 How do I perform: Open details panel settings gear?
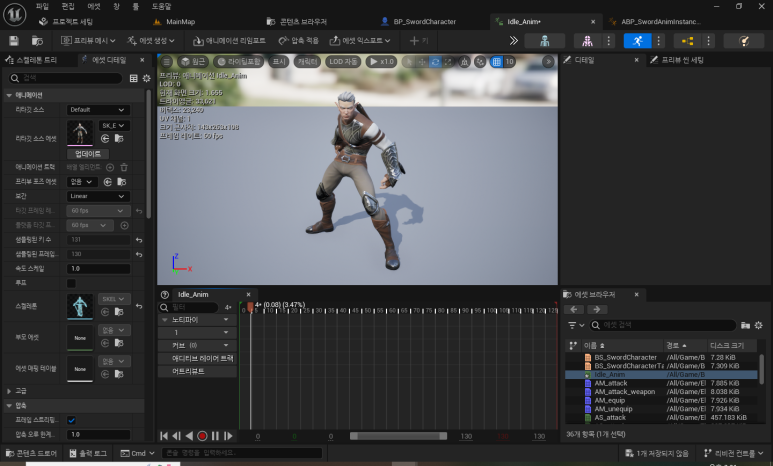(146, 78)
